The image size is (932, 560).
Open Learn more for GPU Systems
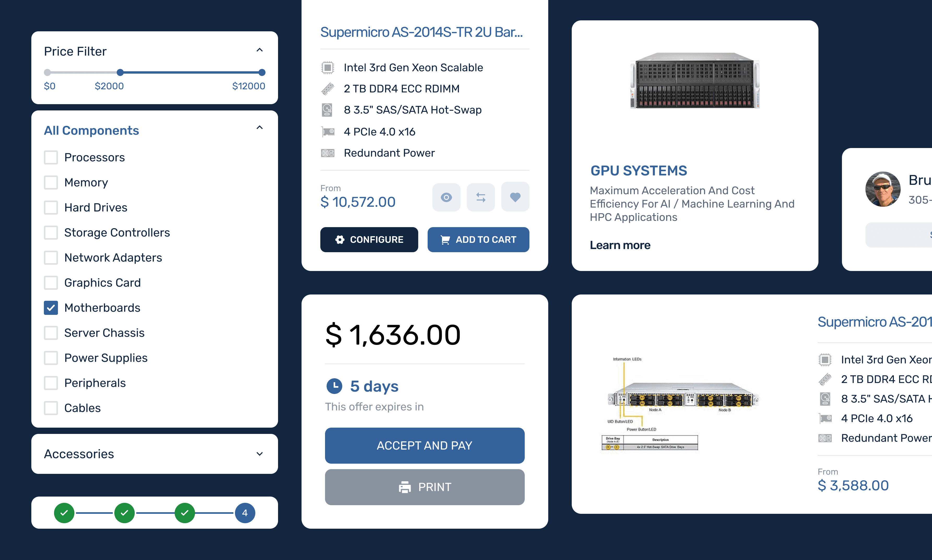(620, 245)
